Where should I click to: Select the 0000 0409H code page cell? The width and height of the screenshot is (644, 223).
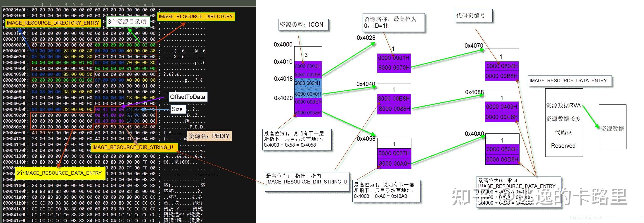(x=502, y=107)
